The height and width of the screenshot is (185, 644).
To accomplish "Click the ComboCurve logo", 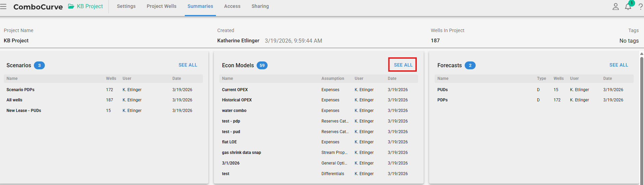I will coord(38,7).
